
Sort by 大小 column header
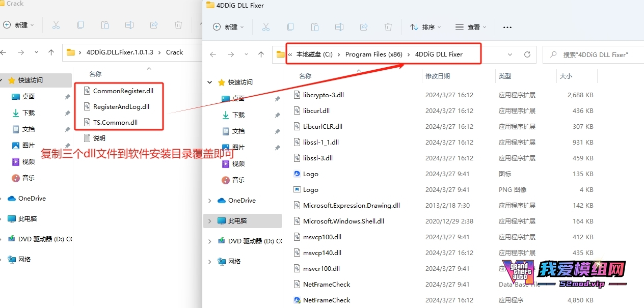coord(566,76)
